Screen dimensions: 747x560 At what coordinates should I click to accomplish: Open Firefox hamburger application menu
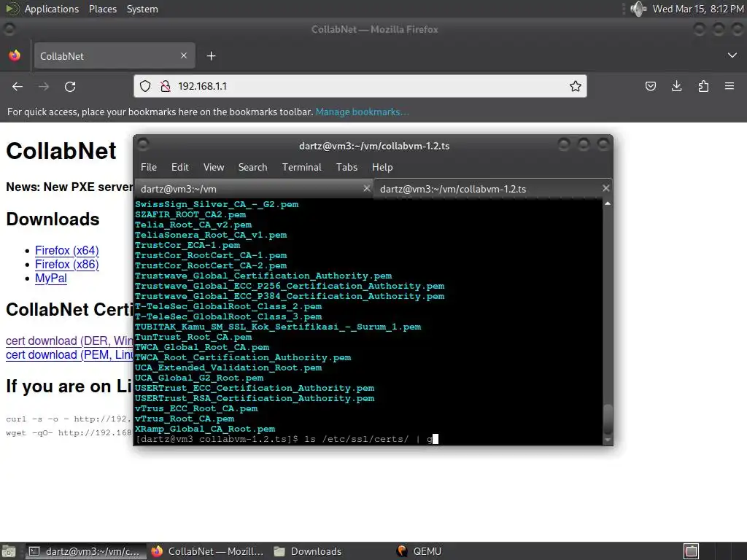[729, 86]
